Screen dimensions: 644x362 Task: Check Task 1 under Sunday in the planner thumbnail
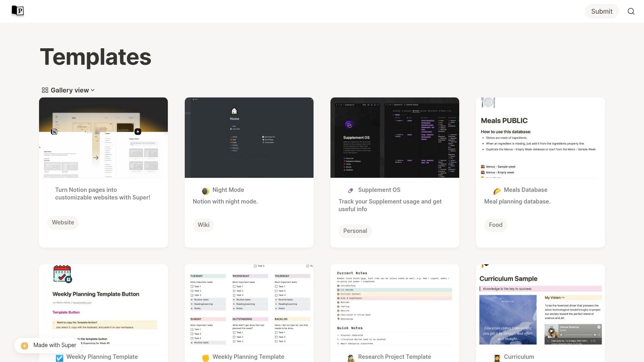[x=192, y=329]
